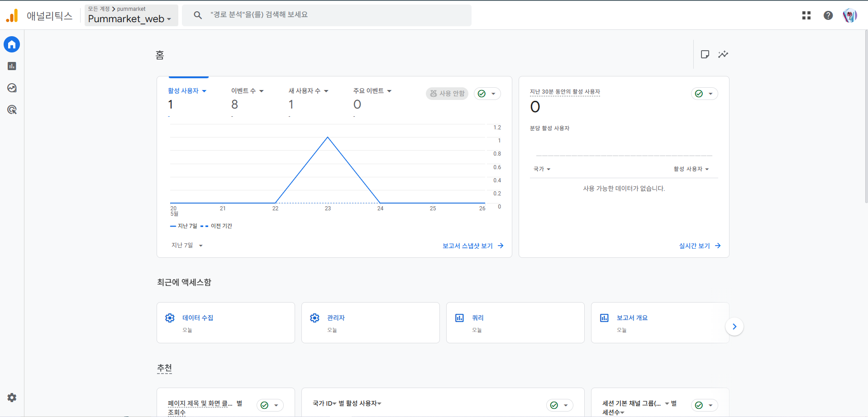Viewport: 868px width, 417px height.
Task: Click the note icon beside Insights
Action: (705, 54)
